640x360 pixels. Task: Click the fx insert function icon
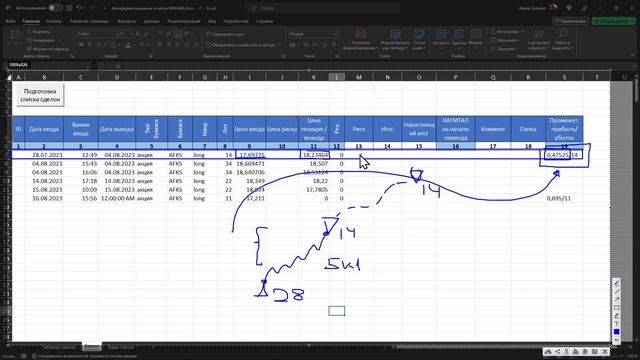point(118,66)
